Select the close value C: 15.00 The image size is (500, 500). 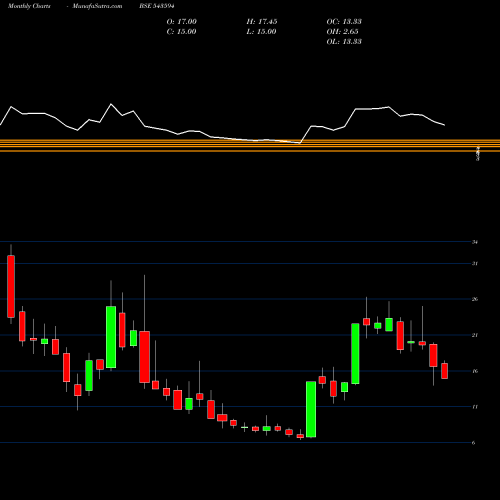pyautogui.click(x=181, y=32)
